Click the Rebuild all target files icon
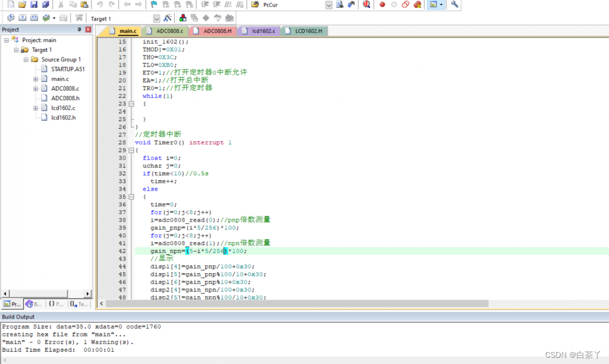This screenshot has width=609, height=364. pyautogui.click(x=34, y=18)
